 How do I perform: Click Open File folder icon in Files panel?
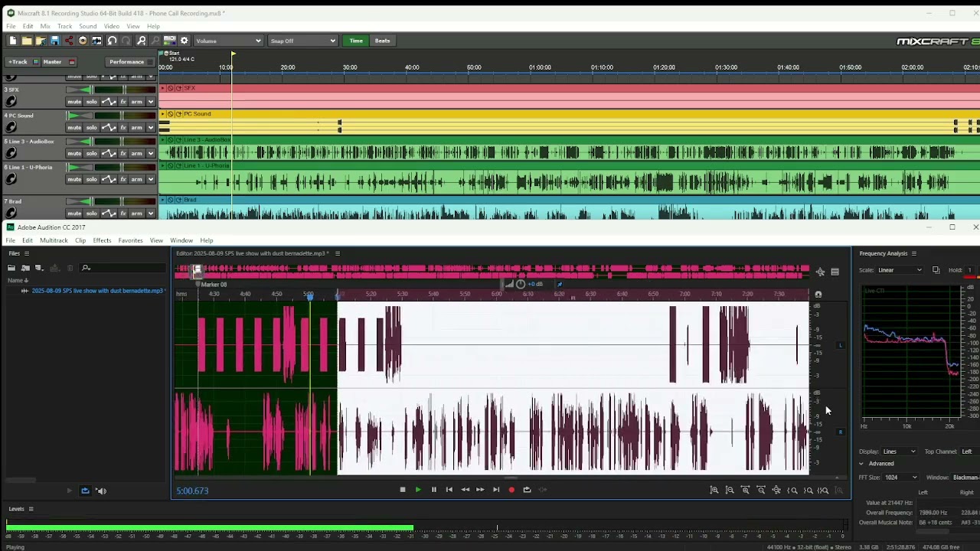[x=11, y=268]
